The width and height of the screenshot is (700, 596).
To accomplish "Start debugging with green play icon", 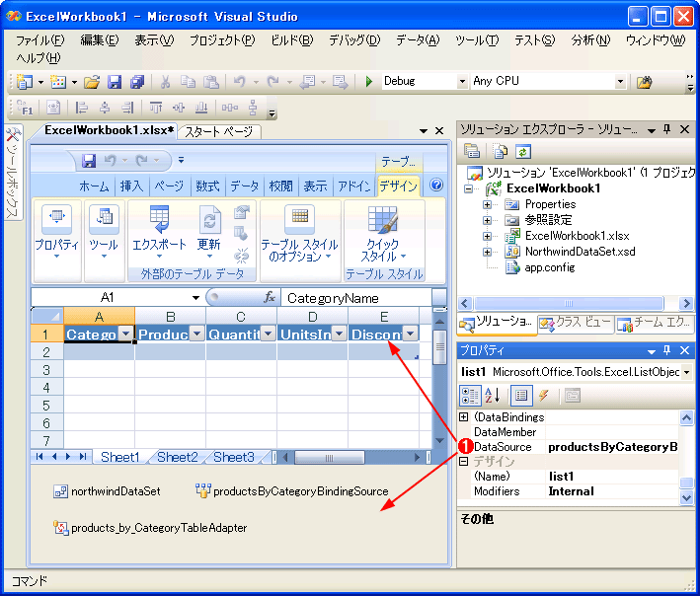I will click(368, 81).
